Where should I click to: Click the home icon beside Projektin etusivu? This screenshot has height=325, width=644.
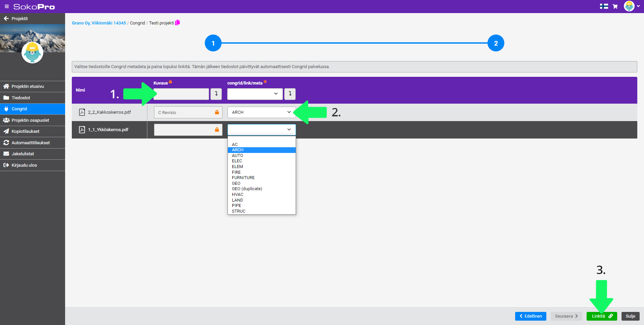(6, 86)
